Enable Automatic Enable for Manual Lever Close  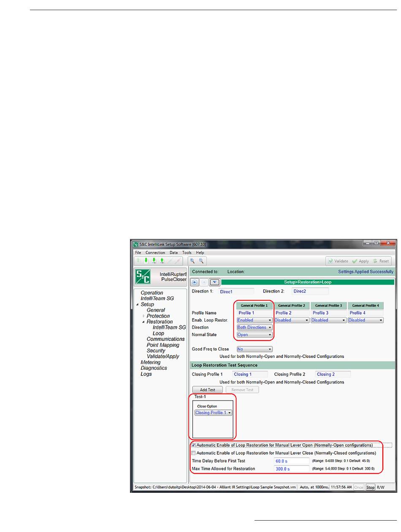[x=194, y=453]
